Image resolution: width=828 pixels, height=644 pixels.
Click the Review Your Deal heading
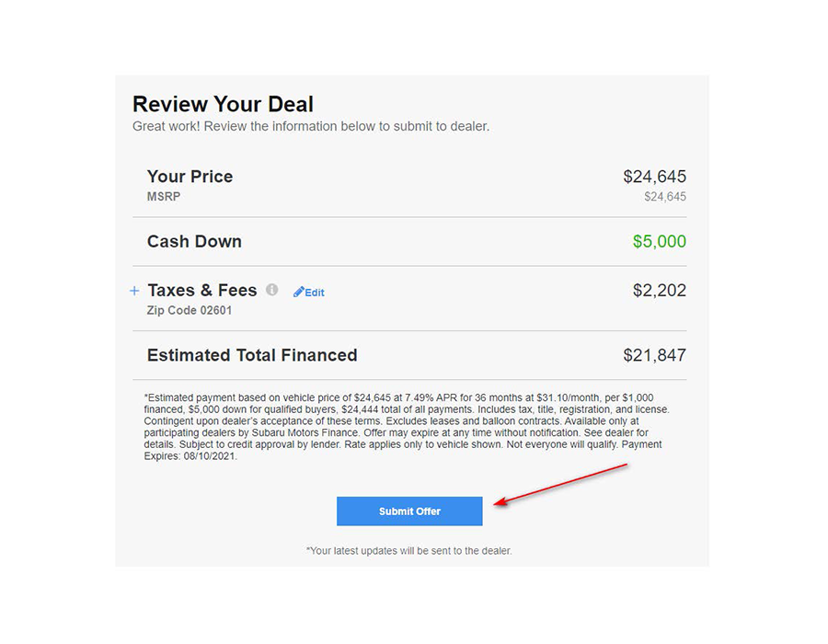pos(223,104)
